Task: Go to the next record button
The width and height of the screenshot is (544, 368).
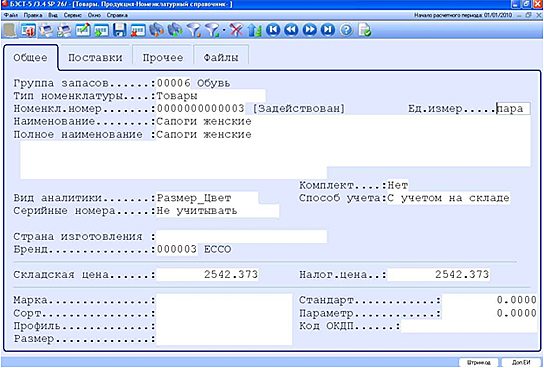Action: tap(309, 30)
